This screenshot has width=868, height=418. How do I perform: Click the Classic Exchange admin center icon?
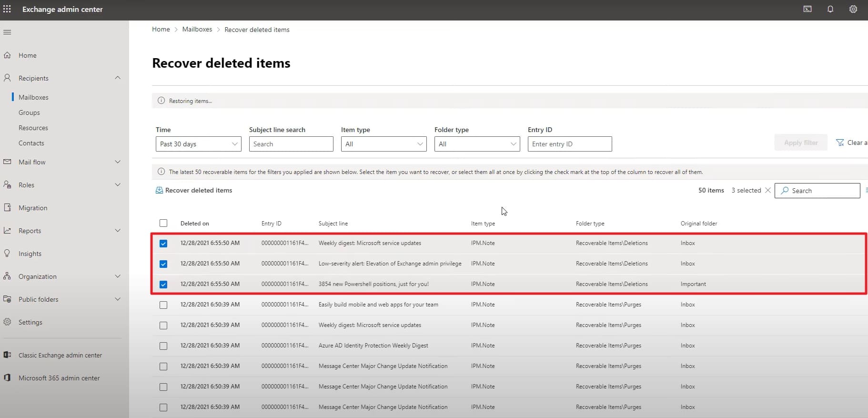[7, 355]
